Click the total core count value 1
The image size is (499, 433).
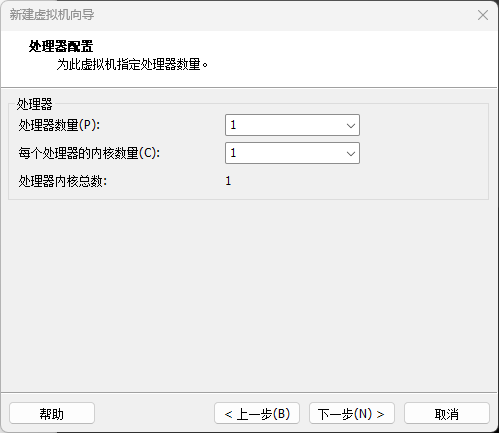pyautogui.click(x=228, y=181)
